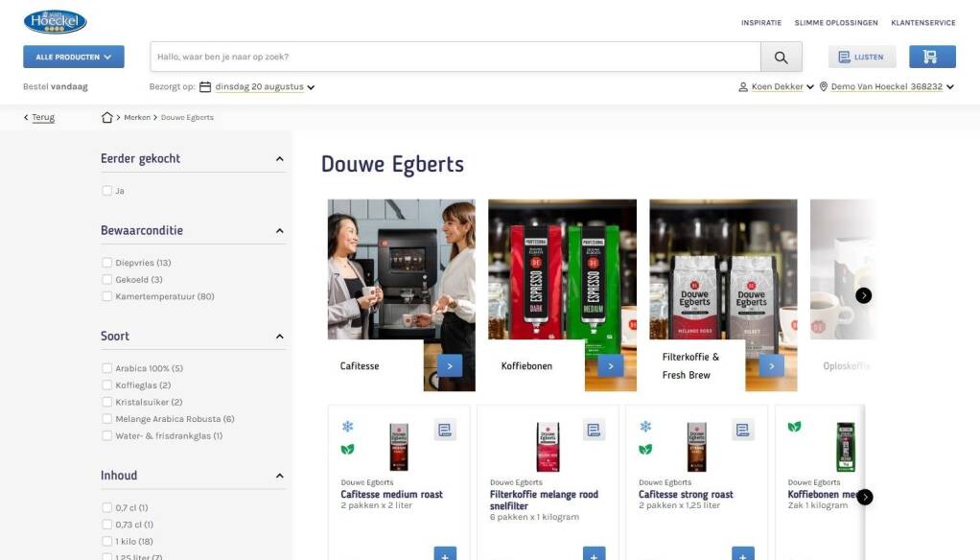Click the Van Hoeckel logo

(55, 22)
